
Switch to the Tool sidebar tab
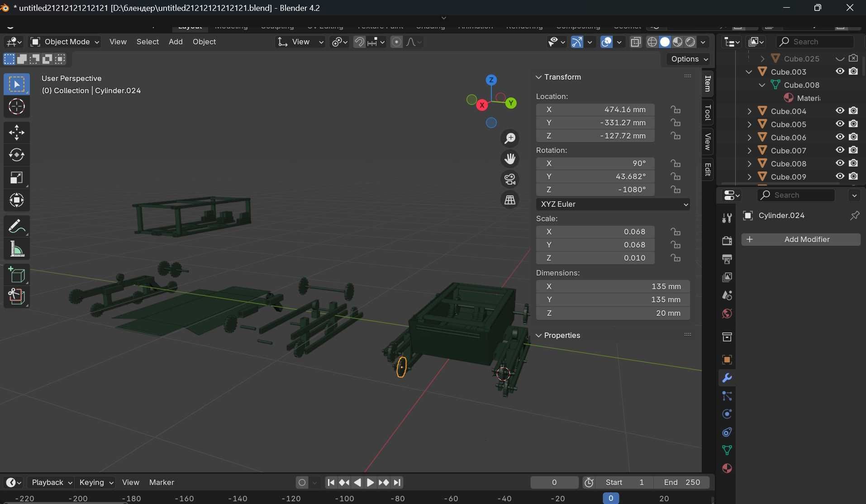[x=708, y=112]
